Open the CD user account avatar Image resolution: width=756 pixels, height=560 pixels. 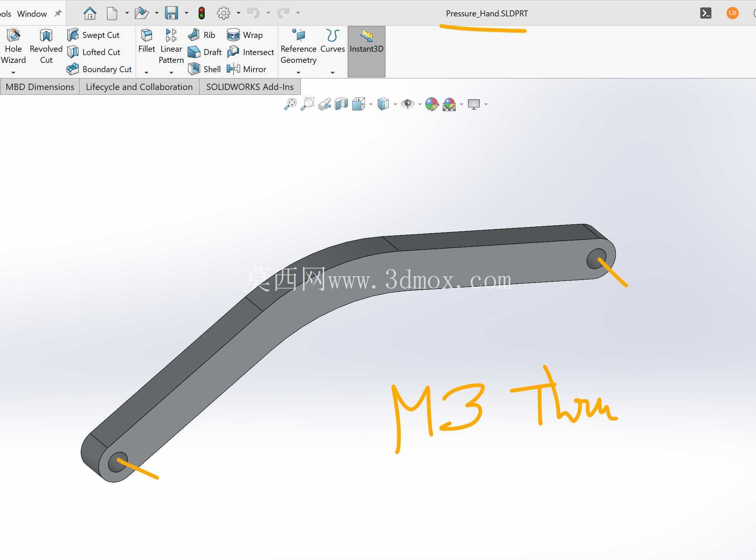[x=732, y=13]
